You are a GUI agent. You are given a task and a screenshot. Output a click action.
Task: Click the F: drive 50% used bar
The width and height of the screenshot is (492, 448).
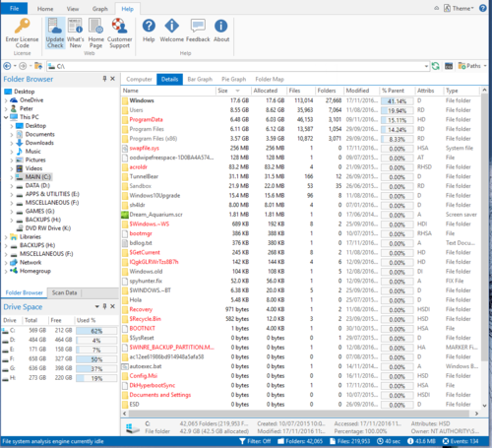tap(96, 359)
